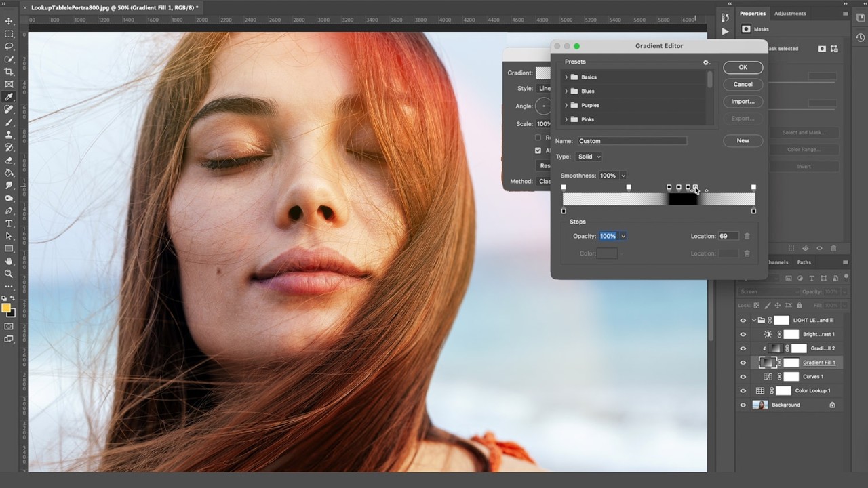Image resolution: width=868 pixels, height=488 pixels.
Task: Tick the unchecked box in Gradient Fill dialog
Action: pyautogui.click(x=538, y=138)
